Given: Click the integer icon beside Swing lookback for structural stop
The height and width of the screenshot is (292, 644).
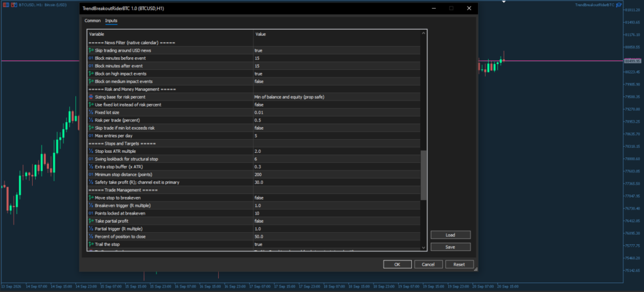Looking at the screenshot, I should click(x=91, y=159).
